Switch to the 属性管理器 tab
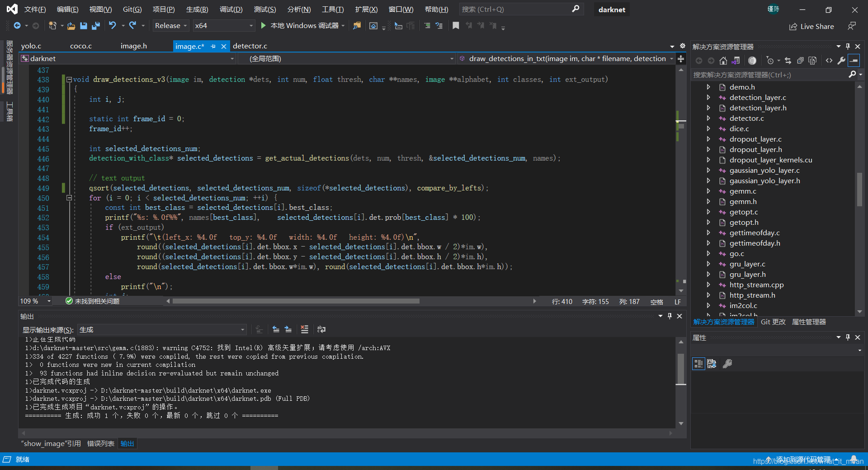 click(x=809, y=322)
